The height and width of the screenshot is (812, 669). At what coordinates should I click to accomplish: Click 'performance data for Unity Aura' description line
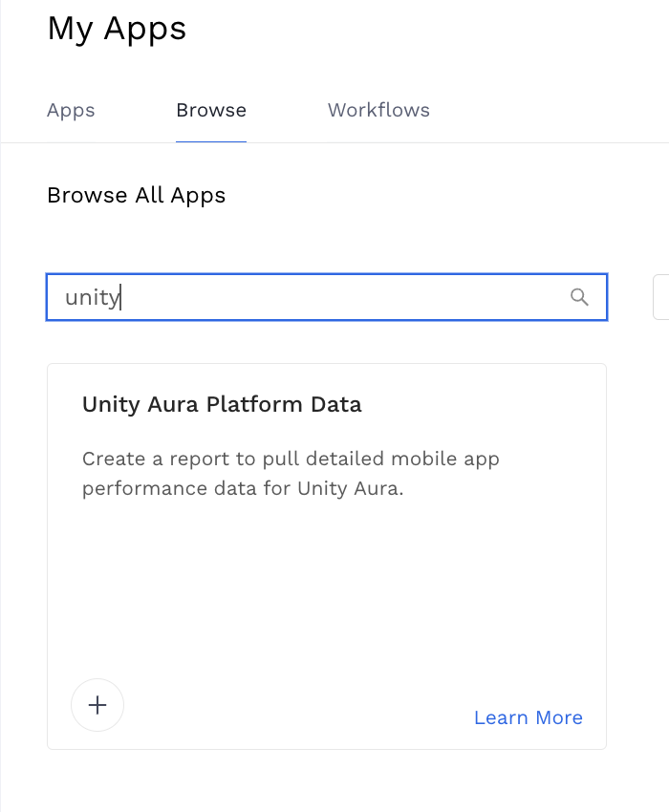point(244,489)
